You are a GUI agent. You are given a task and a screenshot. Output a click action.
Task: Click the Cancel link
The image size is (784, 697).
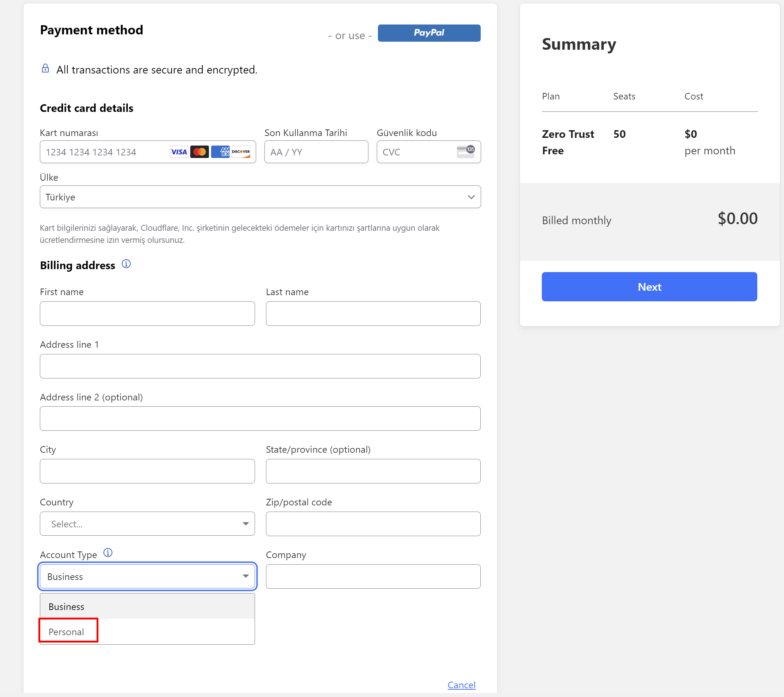pyautogui.click(x=461, y=685)
